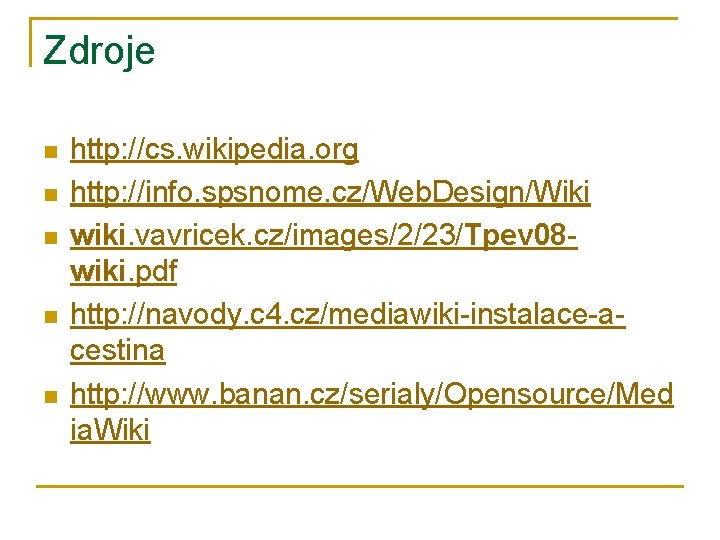Click the 'wiki.pdf' link continuation line

(123, 272)
